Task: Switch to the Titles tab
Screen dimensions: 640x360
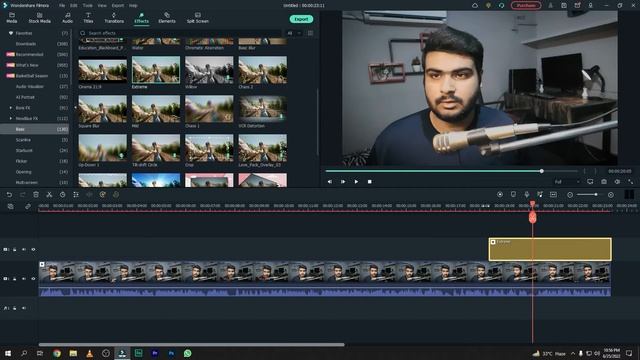Action: (x=88, y=18)
